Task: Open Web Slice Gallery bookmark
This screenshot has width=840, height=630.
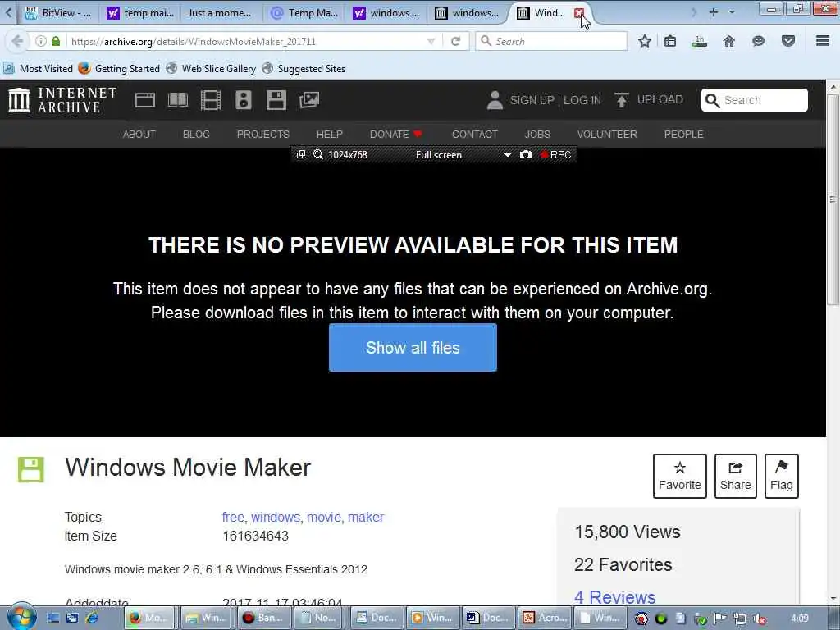Action: click(211, 69)
